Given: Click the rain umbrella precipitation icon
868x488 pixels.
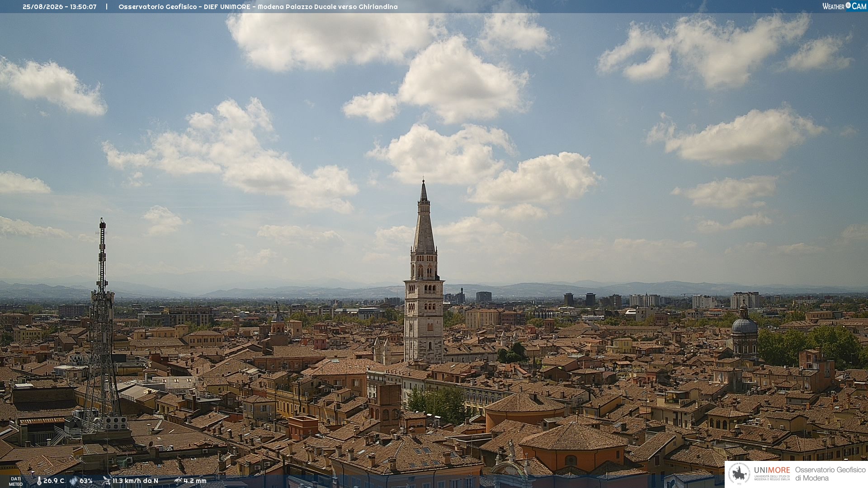Looking at the screenshot, I should [x=178, y=481].
